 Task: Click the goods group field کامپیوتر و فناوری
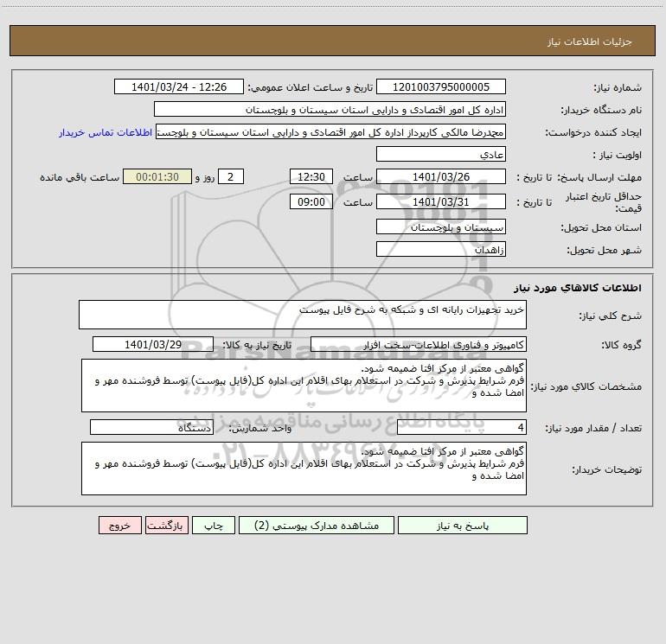click(x=419, y=344)
